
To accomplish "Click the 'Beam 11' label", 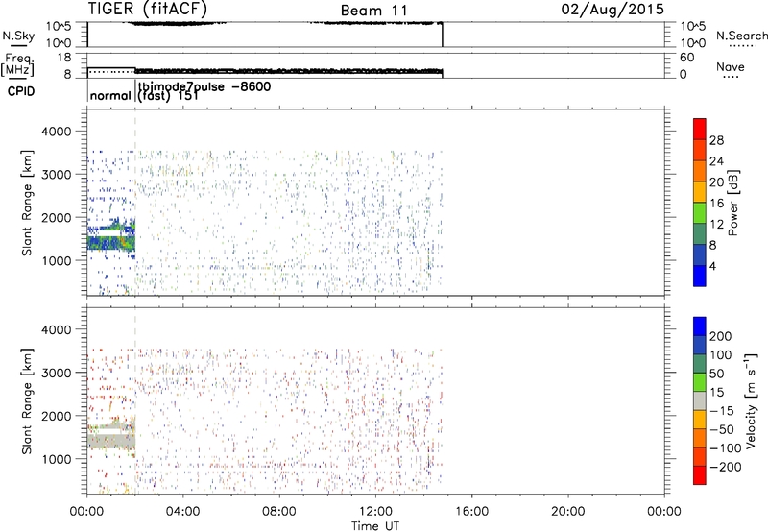I will [373, 11].
